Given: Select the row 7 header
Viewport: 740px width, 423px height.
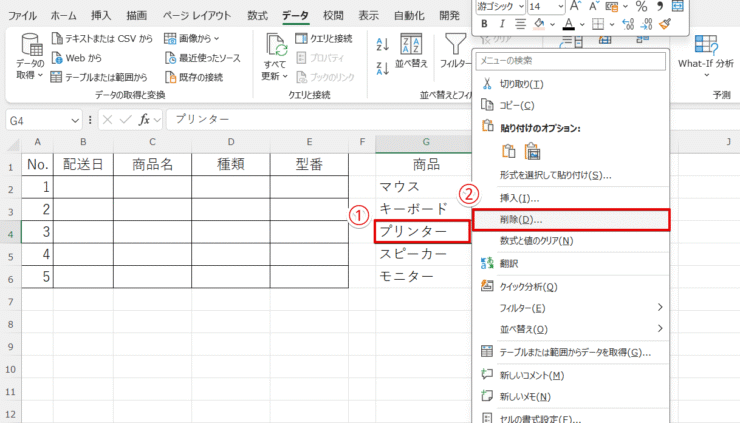Looking at the screenshot, I should (10, 302).
